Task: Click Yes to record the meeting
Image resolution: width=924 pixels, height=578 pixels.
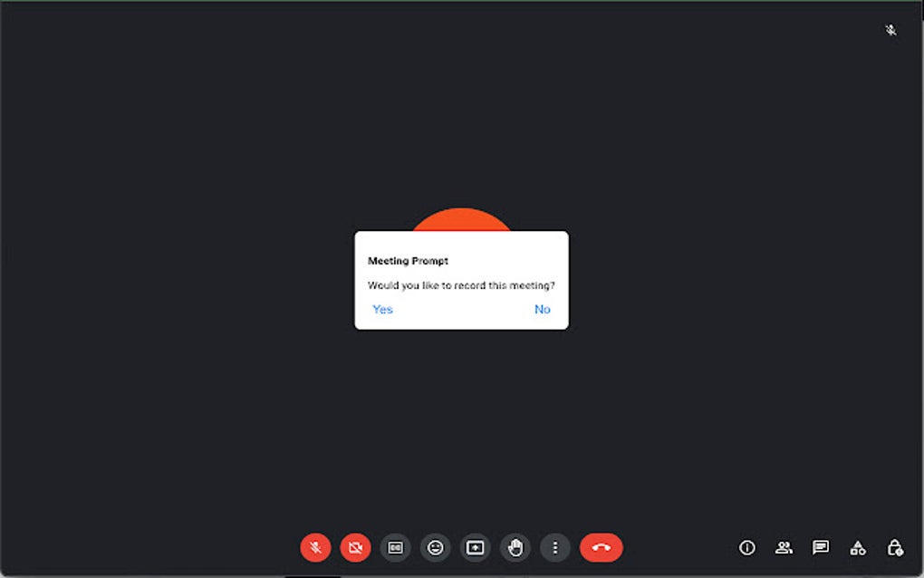Action: pyautogui.click(x=382, y=309)
